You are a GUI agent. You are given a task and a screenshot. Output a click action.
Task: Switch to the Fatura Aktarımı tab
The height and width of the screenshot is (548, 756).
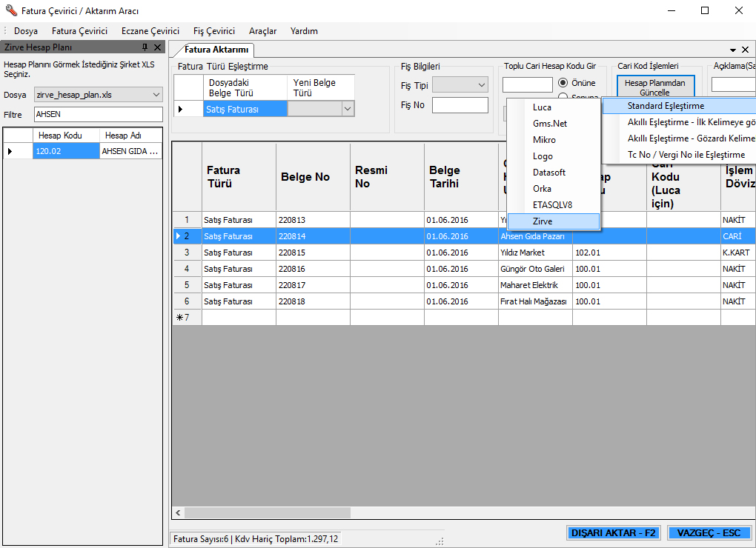coord(216,50)
